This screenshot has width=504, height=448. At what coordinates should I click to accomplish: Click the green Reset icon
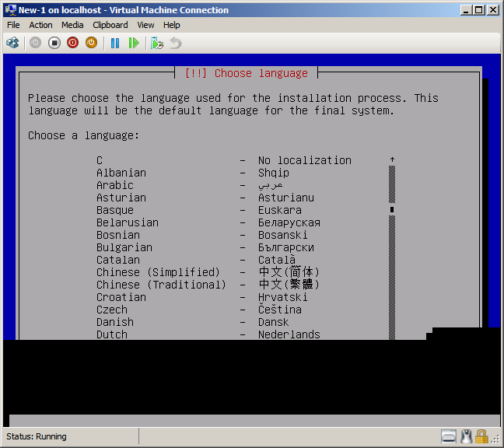134,43
